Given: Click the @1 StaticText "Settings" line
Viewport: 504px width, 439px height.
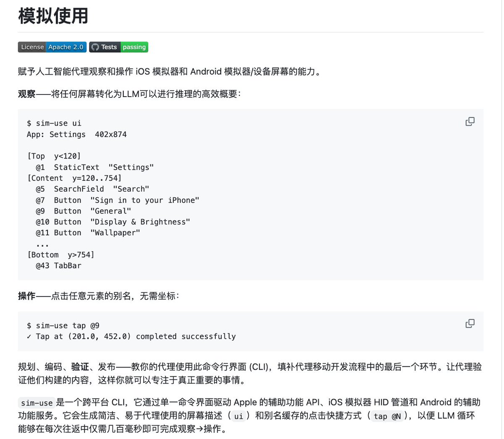Looking at the screenshot, I should [95, 167].
